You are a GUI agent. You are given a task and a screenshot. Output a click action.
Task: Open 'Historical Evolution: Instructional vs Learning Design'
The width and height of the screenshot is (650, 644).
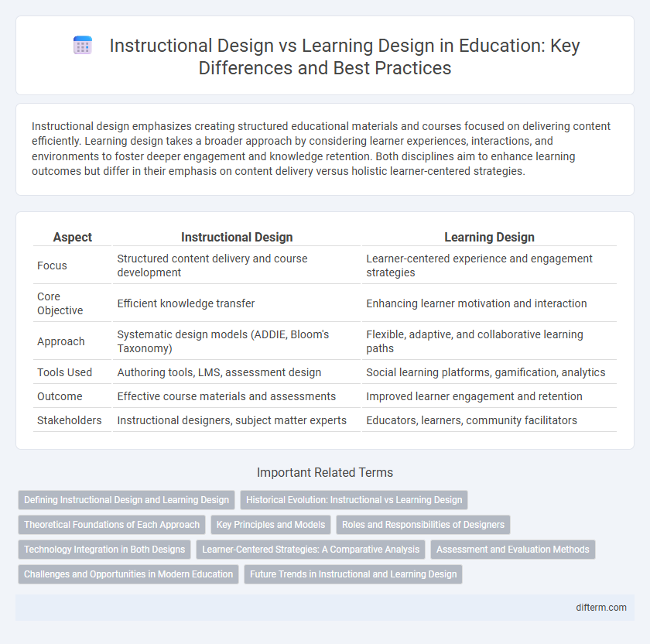click(x=354, y=500)
